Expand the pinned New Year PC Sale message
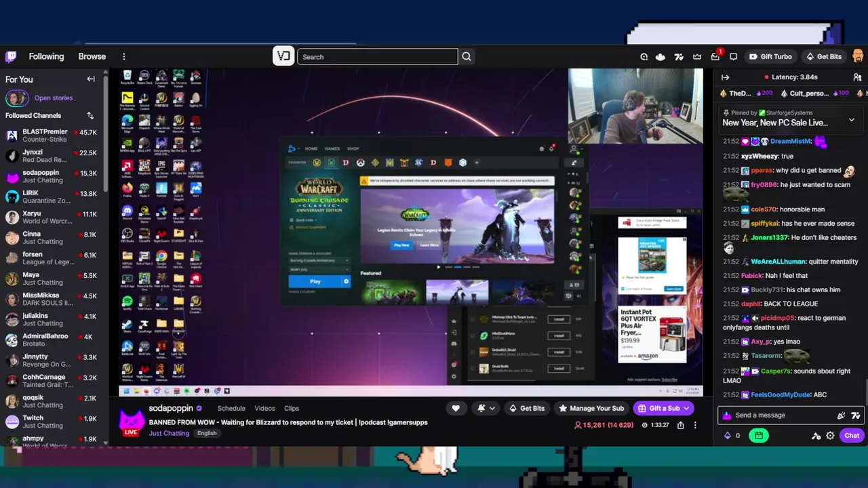Image resolution: width=868 pixels, height=488 pixels. pos(852,121)
